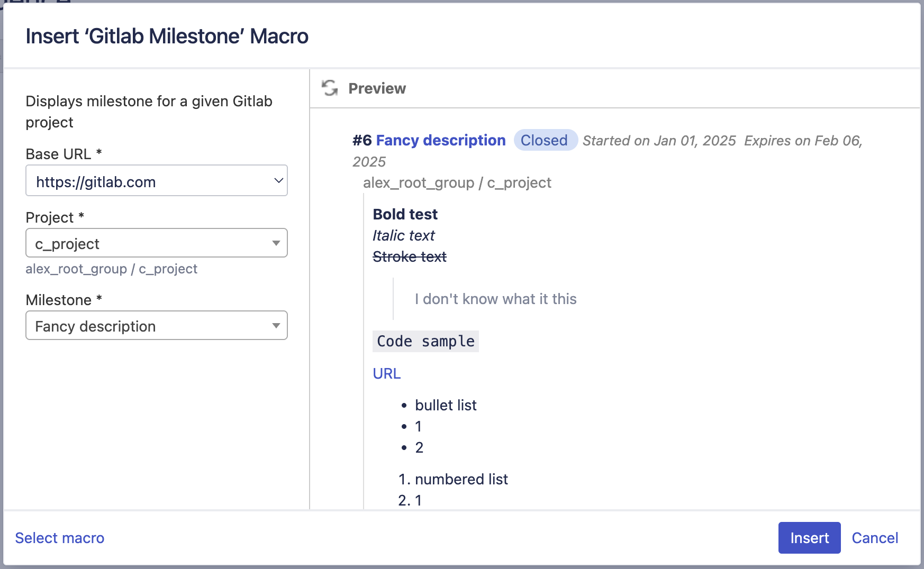Click the 'numbered list' item
This screenshot has width=924, height=569.
[x=461, y=479]
